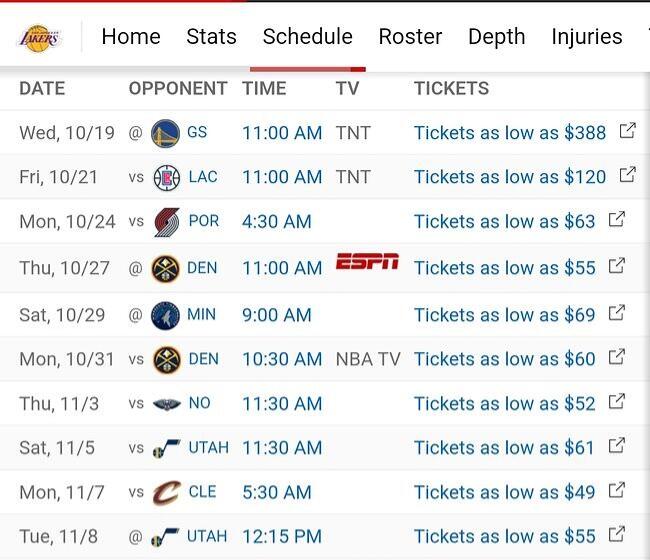
Task: Click the Lakers logo icon
Action: pos(40,38)
